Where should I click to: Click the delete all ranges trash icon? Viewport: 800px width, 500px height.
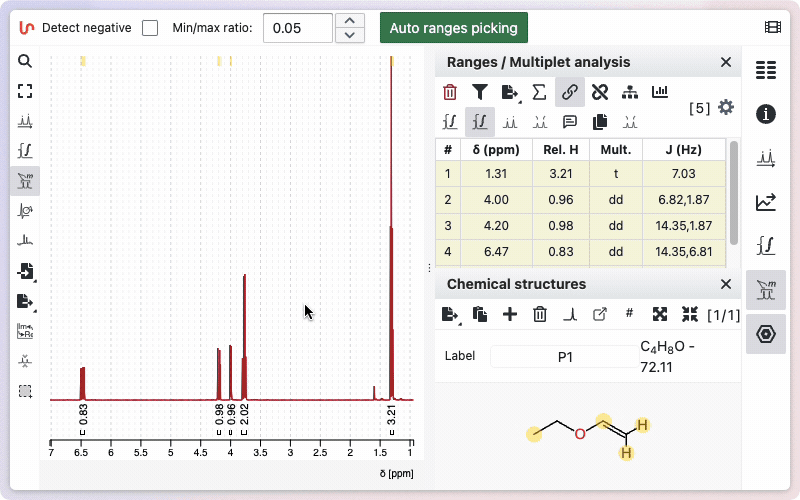(x=450, y=93)
